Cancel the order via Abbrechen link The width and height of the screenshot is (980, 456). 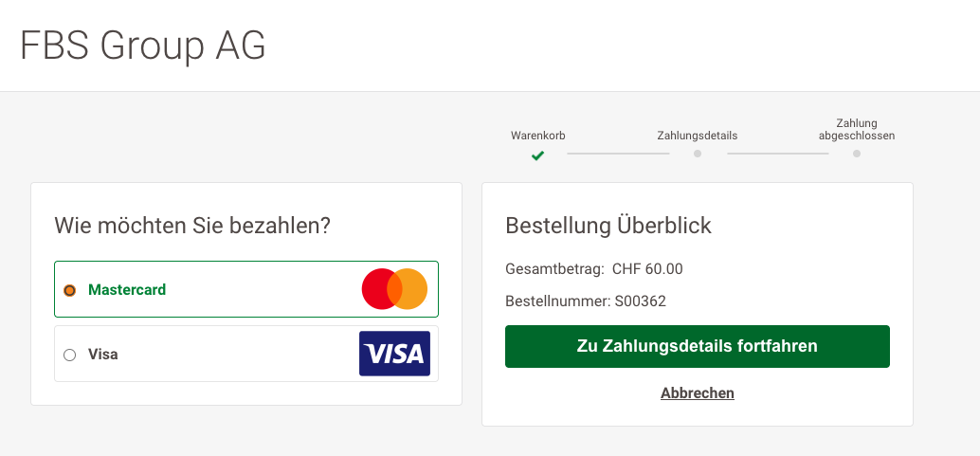click(x=698, y=392)
